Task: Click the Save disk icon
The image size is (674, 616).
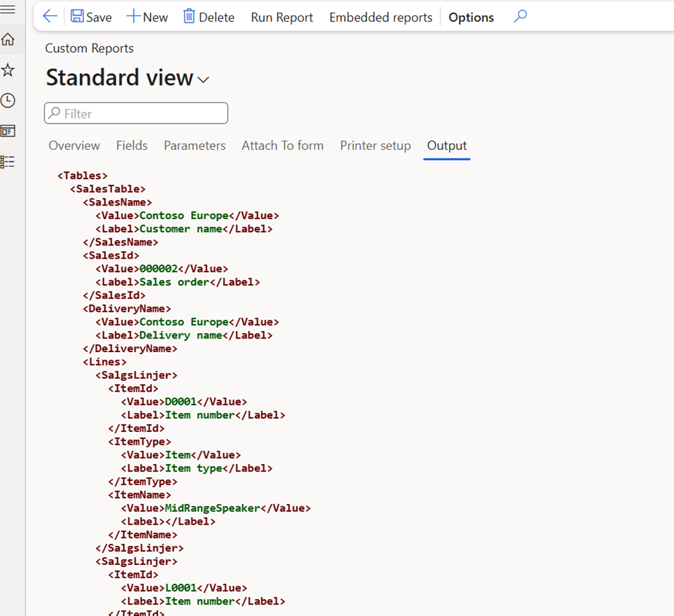Action: click(77, 17)
